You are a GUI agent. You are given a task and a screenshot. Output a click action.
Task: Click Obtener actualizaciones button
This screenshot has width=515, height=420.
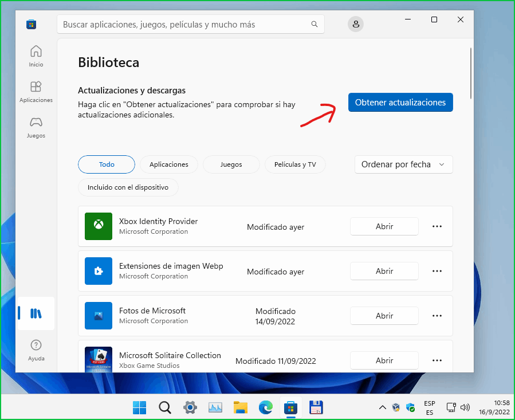point(400,102)
